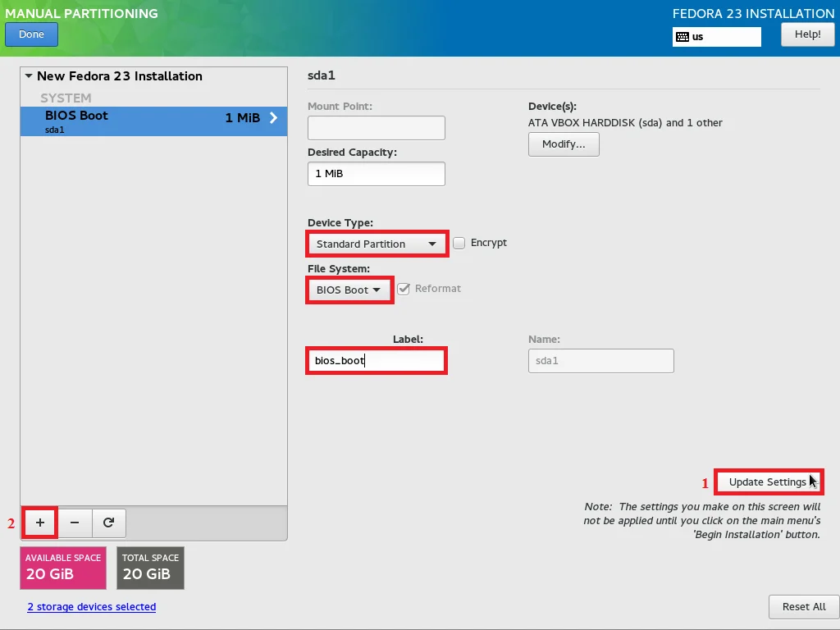Viewport: 840px width, 630px height.
Task: Click the Name field showing sda1
Action: point(601,361)
